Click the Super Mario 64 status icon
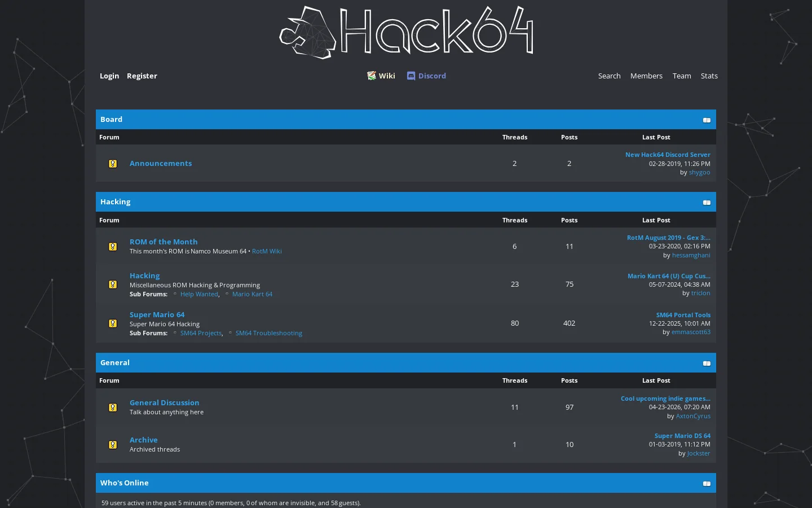The height and width of the screenshot is (508, 812). (x=113, y=323)
